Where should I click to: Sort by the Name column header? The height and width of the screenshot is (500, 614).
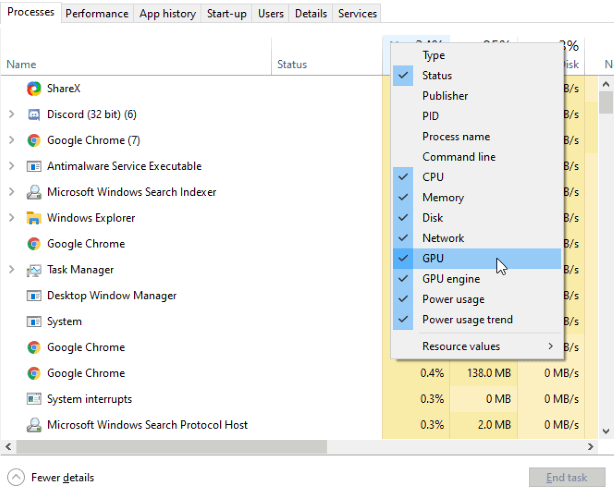coord(136,56)
